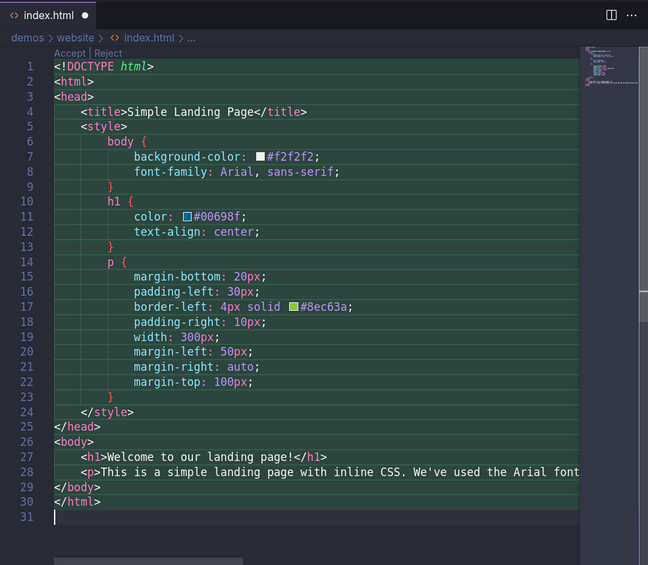Click the 'padding-left' property
This screenshot has height=565, width=648.
(x=174, y=292)
